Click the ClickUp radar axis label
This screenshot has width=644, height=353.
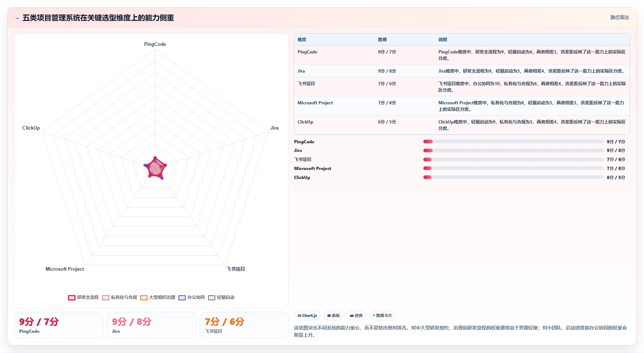pos(31,128)
